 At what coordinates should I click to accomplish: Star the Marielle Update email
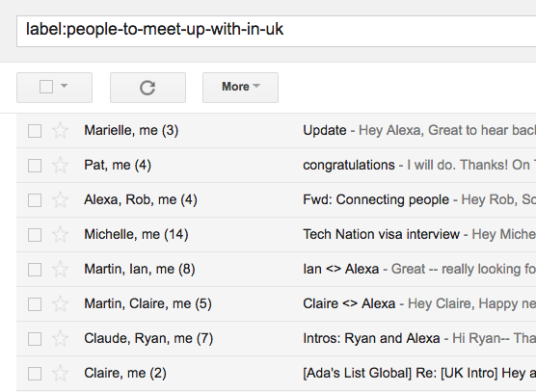(x=60, y=130)
